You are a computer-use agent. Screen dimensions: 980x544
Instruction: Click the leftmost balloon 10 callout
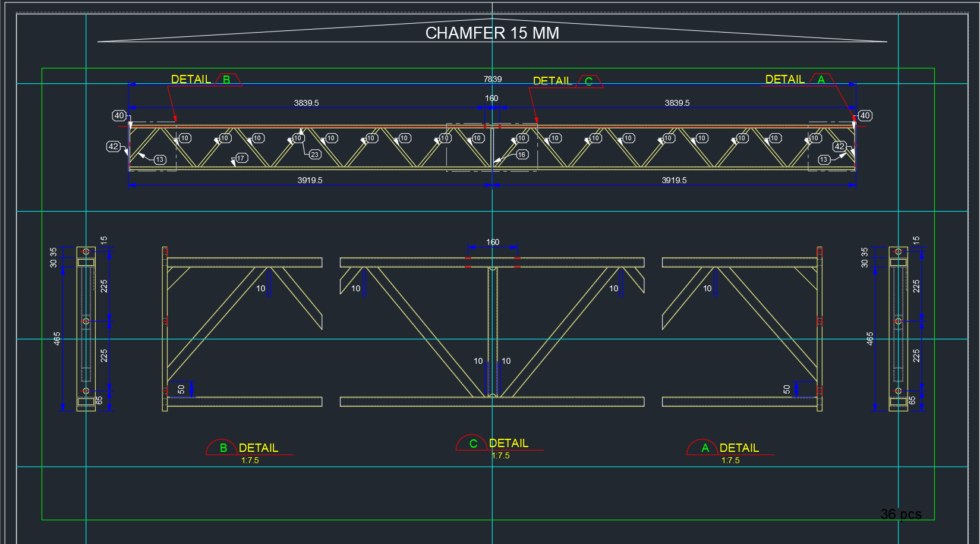point(184,138)
